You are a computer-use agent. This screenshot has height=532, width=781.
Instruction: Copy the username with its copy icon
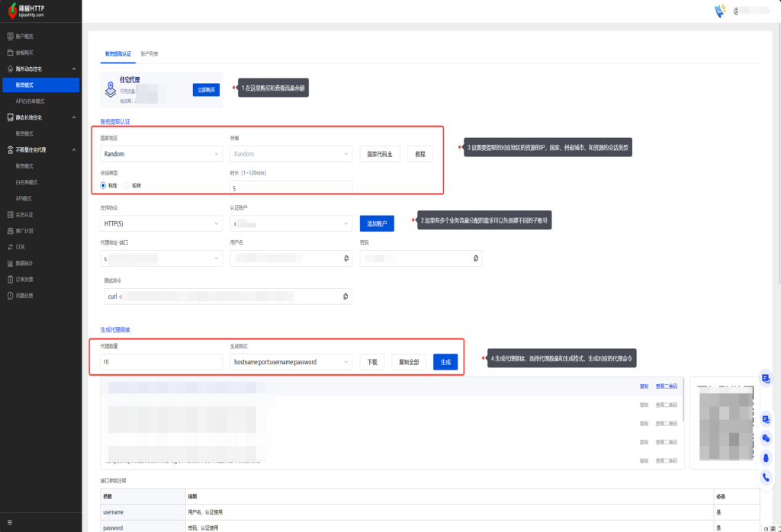pyautogui.click(x=346, y=259)
